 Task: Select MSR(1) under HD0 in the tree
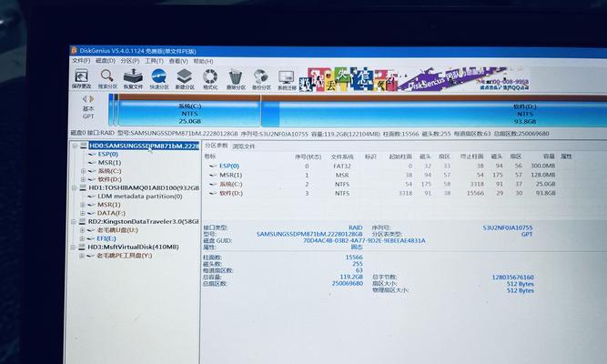[109, 163]
